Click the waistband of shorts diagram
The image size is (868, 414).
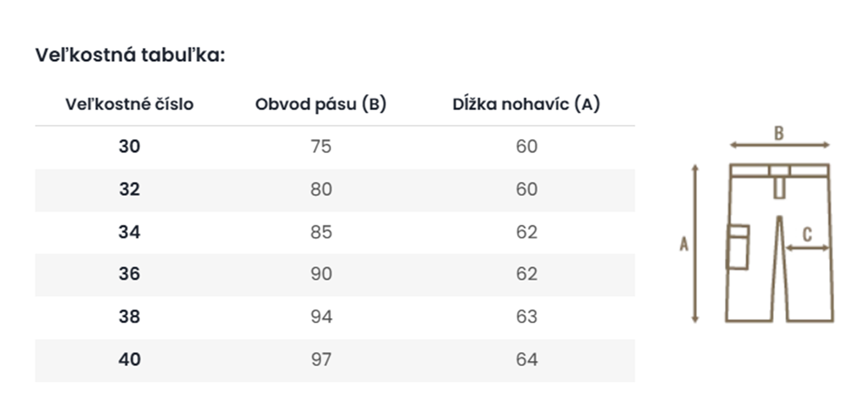click(x=779, y=171)
